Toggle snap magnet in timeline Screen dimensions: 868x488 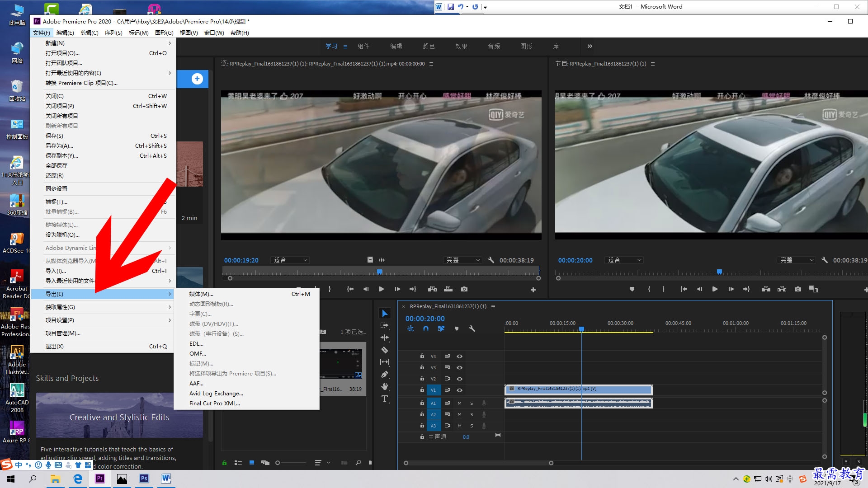tap(425, 328)
